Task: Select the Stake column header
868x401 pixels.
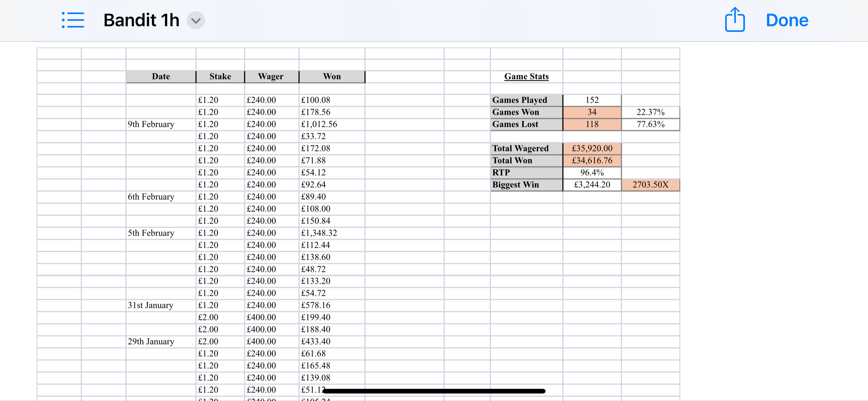Action: point(220,77)
